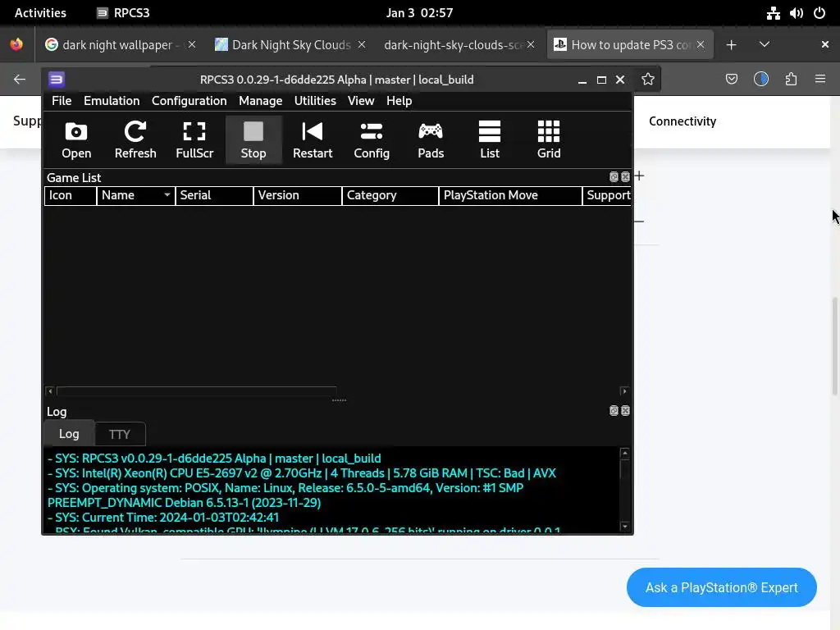Image resolution: width=840 pixels, height=630 pixels.
Task: Restart emulation using the Restart icon
Action: [313, 139]
